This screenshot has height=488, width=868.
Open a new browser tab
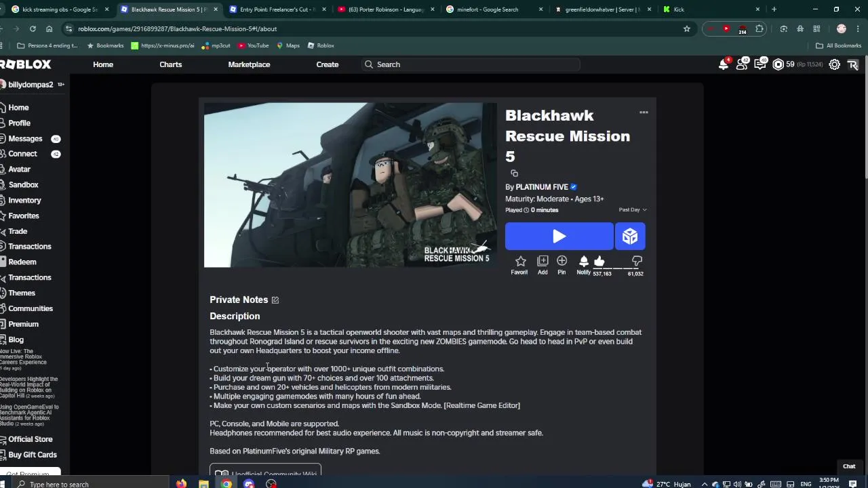[774, 9]
